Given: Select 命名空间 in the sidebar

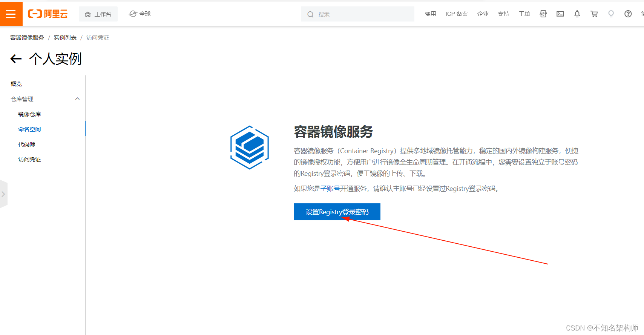Looking at the screenshot, I should 30,129.
